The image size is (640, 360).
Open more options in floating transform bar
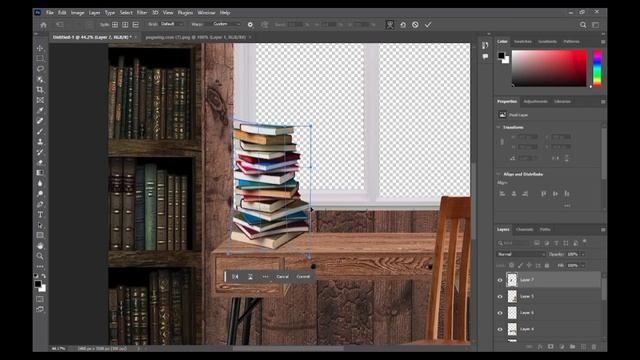coord(265,276)
